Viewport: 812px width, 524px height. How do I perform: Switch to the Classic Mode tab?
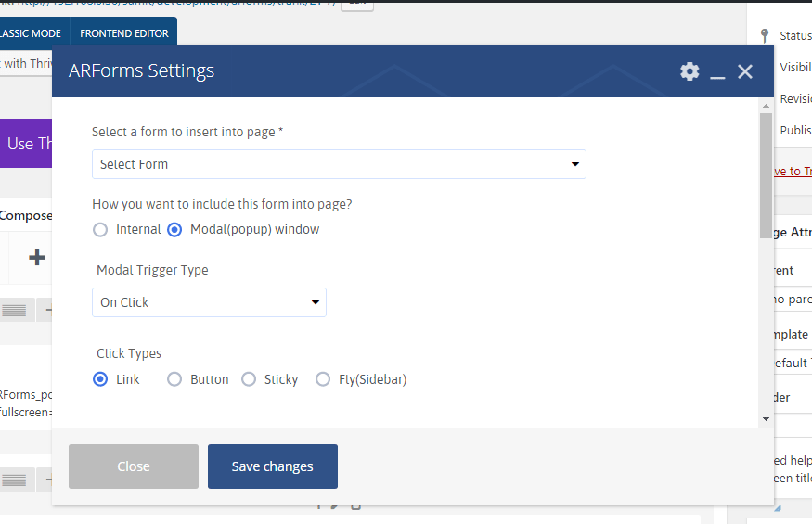(32, 33)
